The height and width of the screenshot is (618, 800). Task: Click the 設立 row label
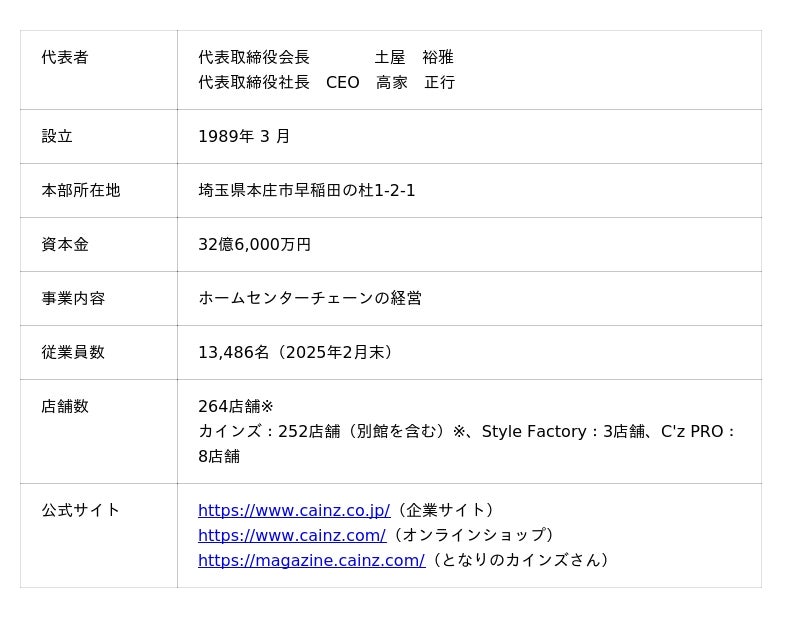57,137
